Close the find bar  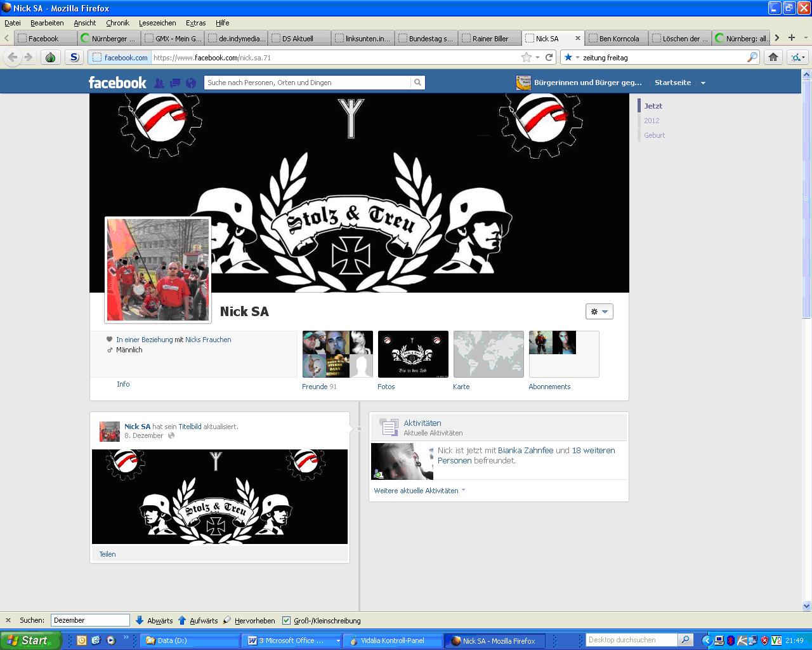[x=8, y=620]
